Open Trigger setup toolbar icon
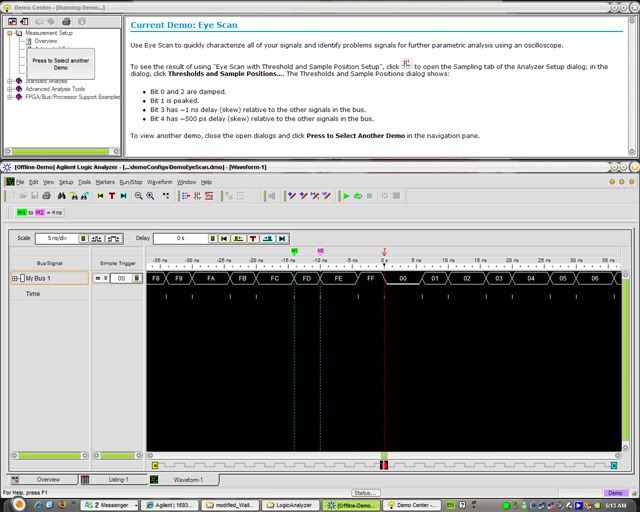This screenshot has width=640, height=512. point(209,196)
